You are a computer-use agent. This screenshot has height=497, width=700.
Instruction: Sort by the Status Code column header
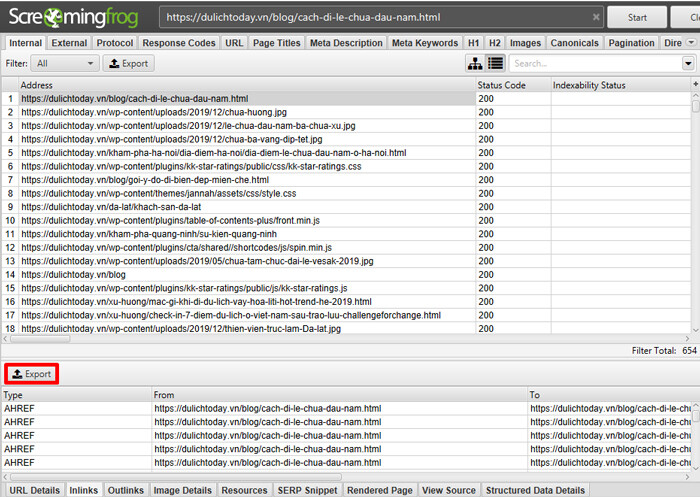point(513,85)
